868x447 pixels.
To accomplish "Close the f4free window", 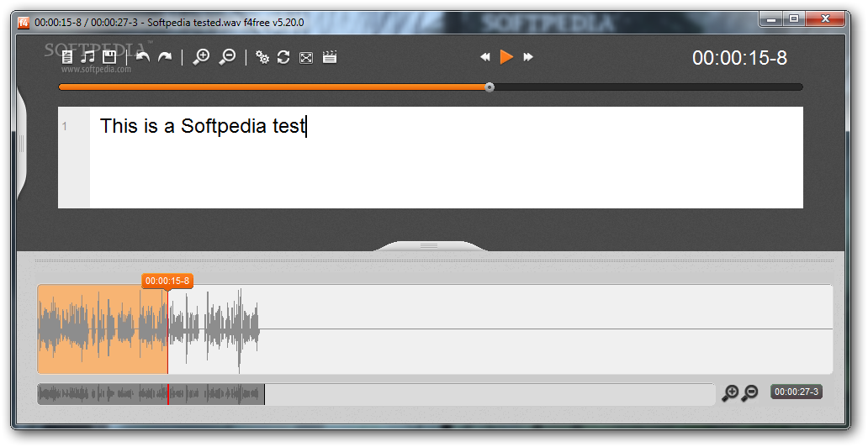I will [825, 19].
